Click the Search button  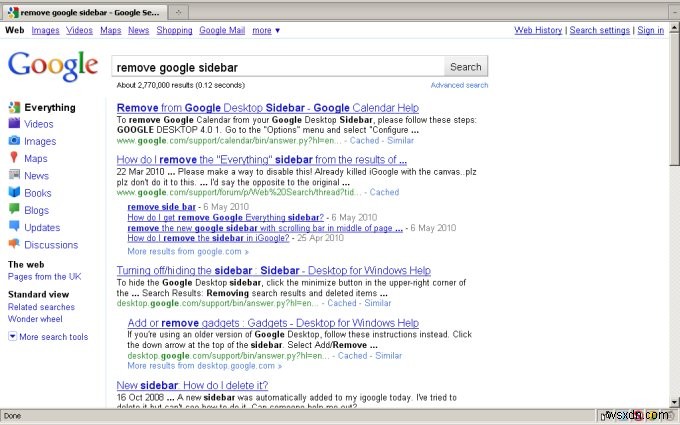coord(466,67)
